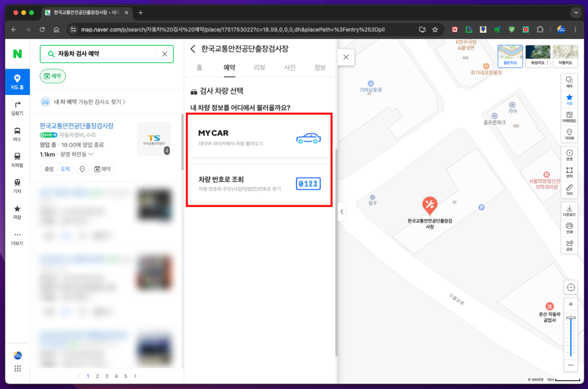Viewport: 588px width, 389px height.
Task: Click map zoom level slider handle
Action: tap(571, 318)
